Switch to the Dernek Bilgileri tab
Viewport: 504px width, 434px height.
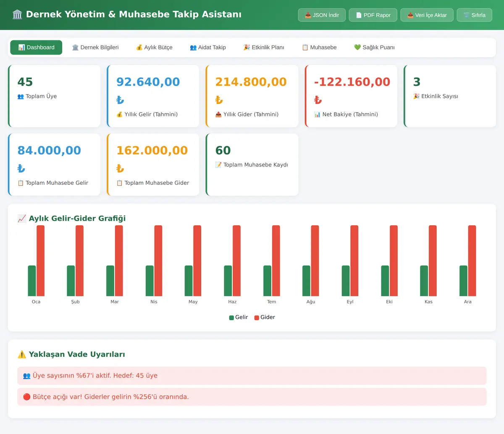point(95,47)
